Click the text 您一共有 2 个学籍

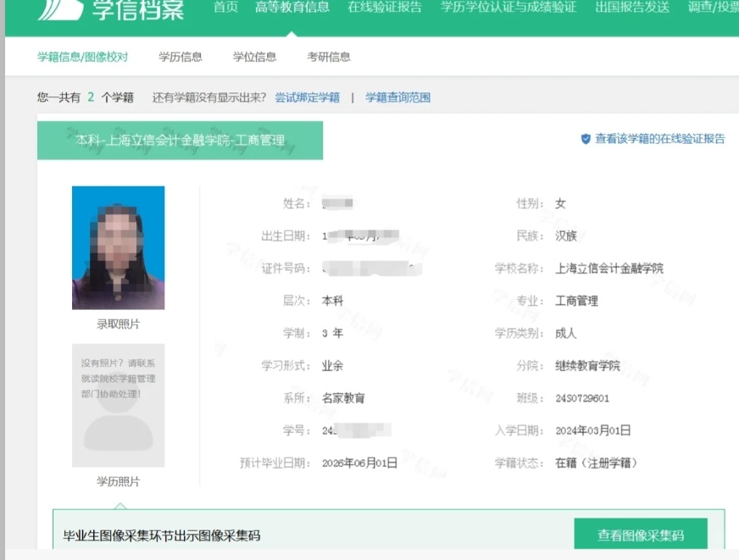click(86, 97)
